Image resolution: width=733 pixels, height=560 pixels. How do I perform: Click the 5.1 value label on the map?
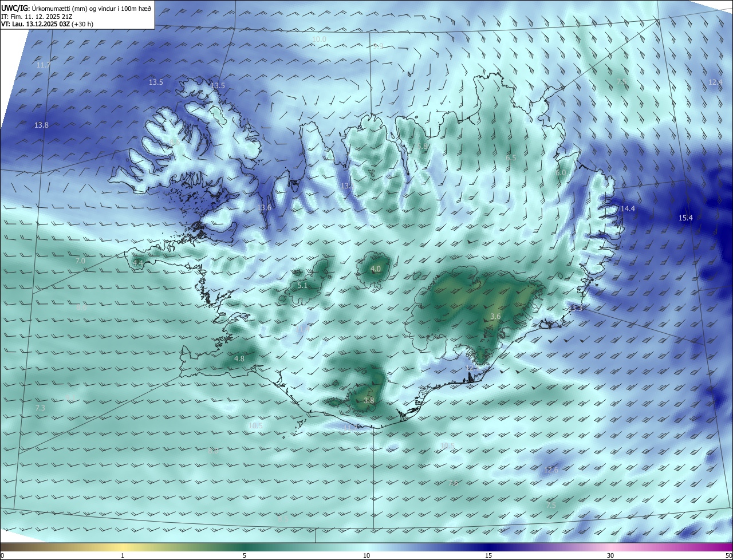tap(302, 285)
